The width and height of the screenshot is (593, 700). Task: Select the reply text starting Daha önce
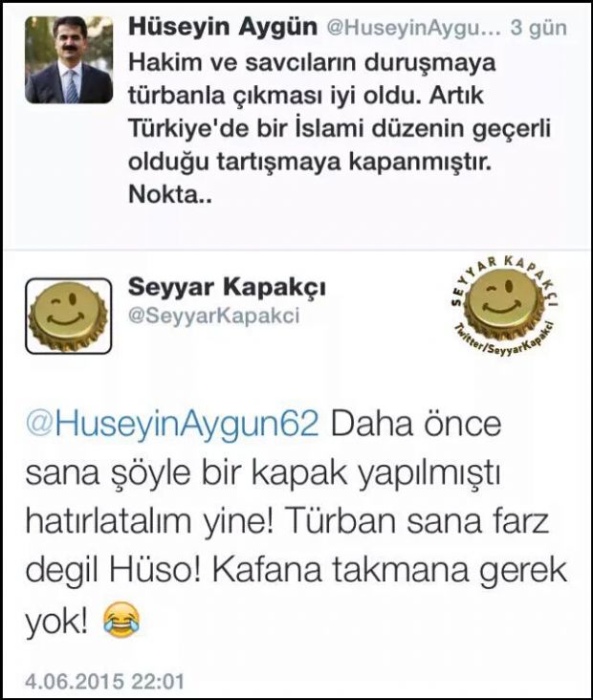pyautogui.click(x=296, y=521)
